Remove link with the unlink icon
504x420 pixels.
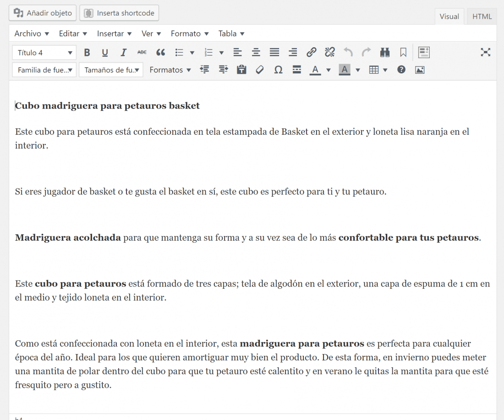(330, 52)
